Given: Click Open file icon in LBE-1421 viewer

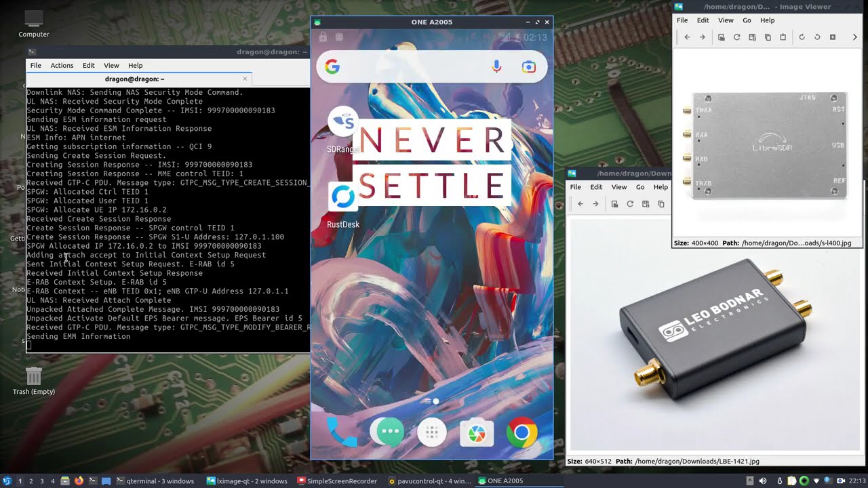Looking at the screenshot, I should click(x=614, y=204).
